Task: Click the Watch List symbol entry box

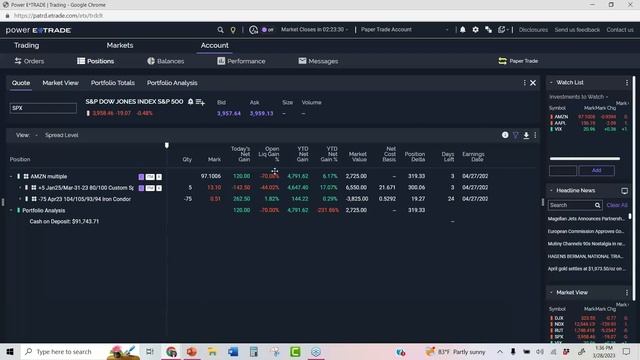Action: [x=563, y=171]
